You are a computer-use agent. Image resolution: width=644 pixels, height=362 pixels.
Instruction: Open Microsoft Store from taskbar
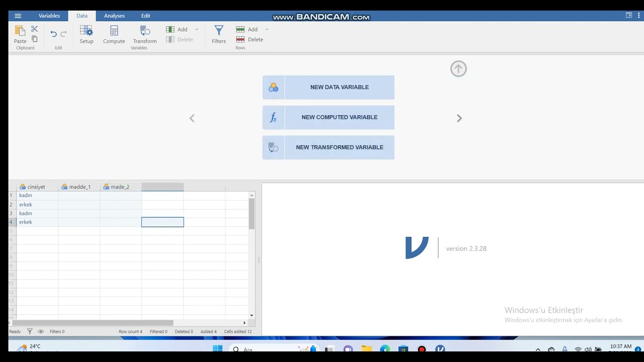click(403, 349)
